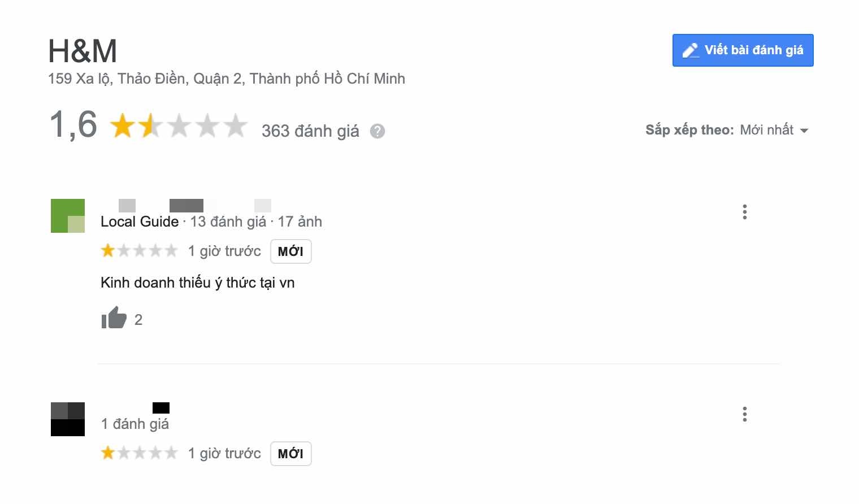Click the sort dropdown arrow next to Mới nhất
The image size is (859, 504).
(804, 131)
